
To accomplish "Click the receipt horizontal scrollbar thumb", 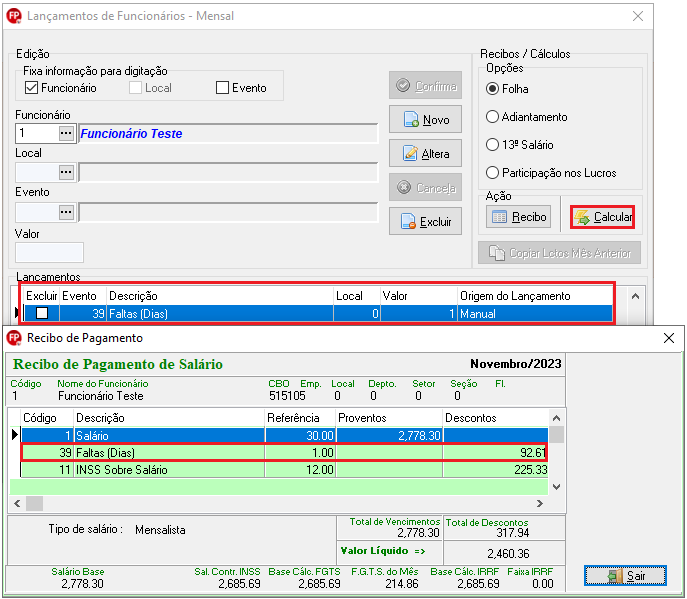I will (34, 503).
